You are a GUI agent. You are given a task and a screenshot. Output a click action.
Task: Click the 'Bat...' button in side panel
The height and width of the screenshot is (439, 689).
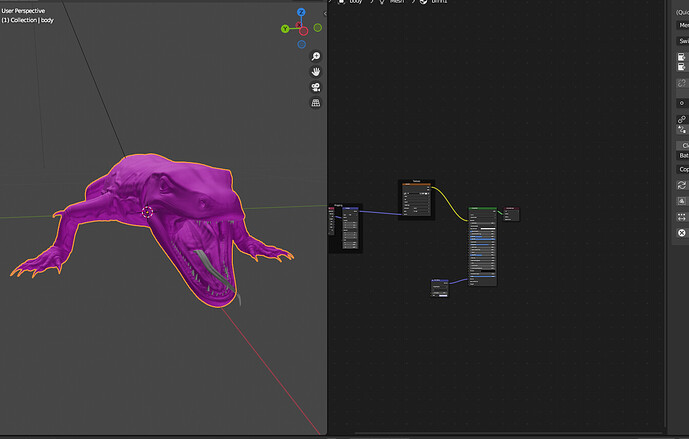tap(682, 156)
